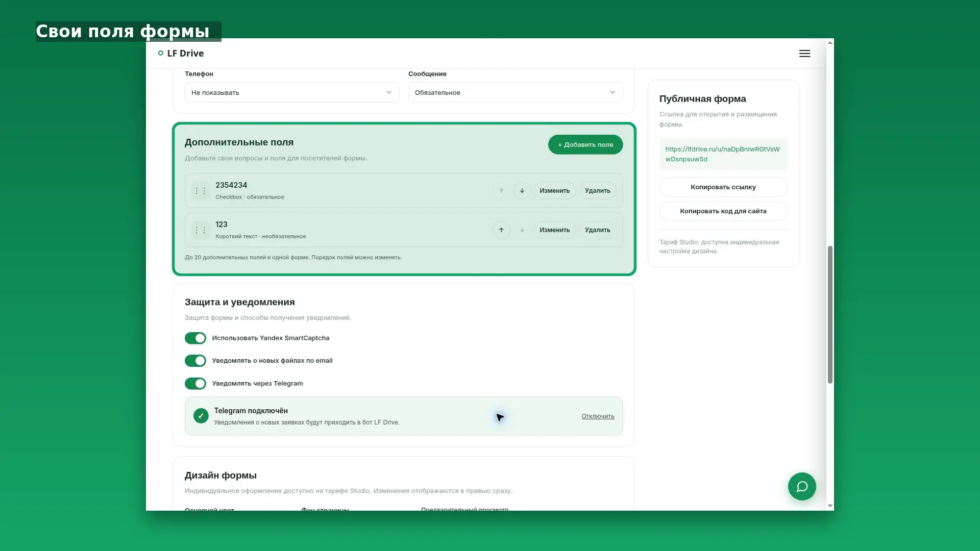Click the page vertical scrollbar thumb

[x=830, y=314]
